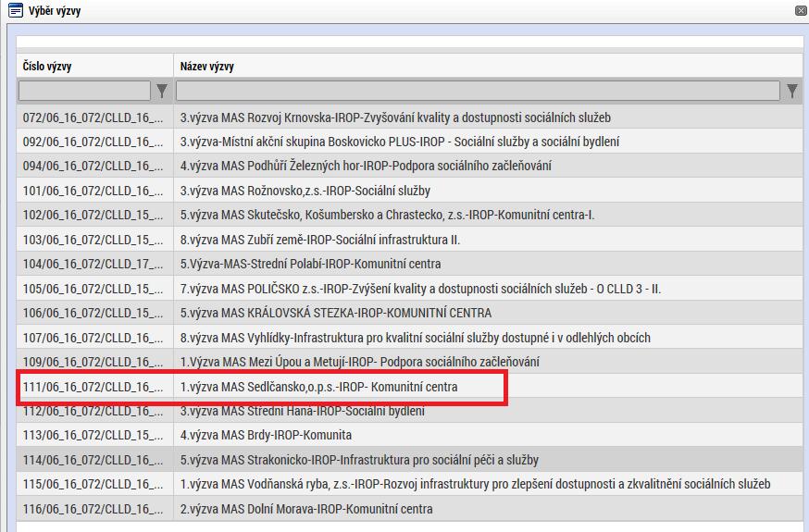809x532 pixels.
Task: Select call number 115/06_16_072/CLLD_16_...
Action: 93,484
